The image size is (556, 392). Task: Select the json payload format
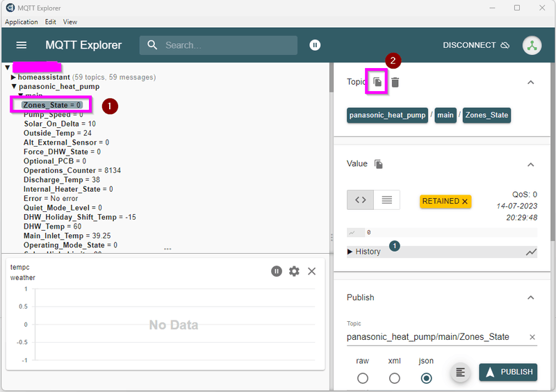tap(426, 378)
